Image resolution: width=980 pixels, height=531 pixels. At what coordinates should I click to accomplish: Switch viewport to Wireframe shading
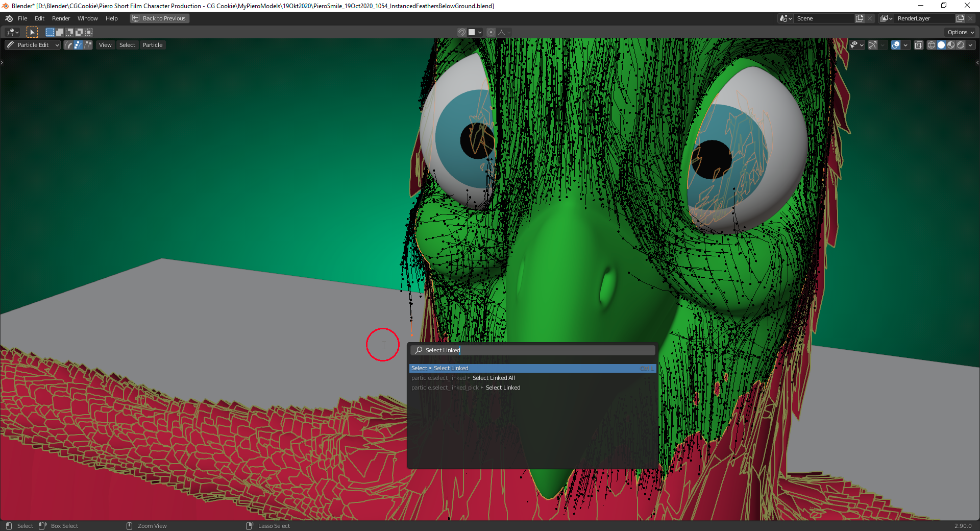[931, 45]
